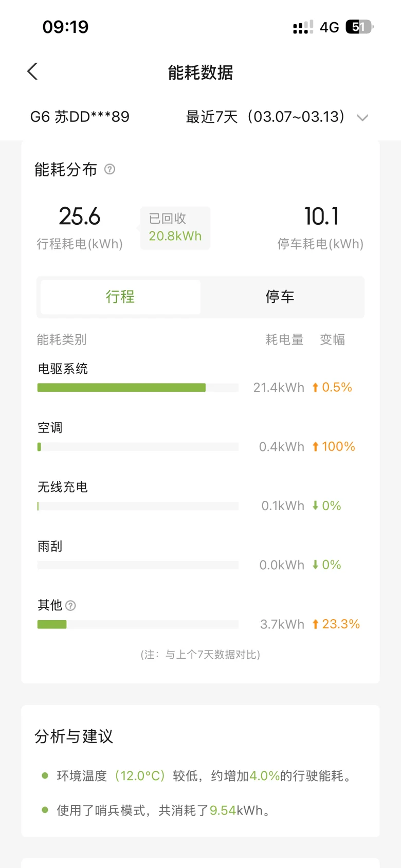The height and width of the screenshot is (868, 401).
Task: Tap the cellular signal strength icon
Action: pyautogui.click(x=303, y=27)
